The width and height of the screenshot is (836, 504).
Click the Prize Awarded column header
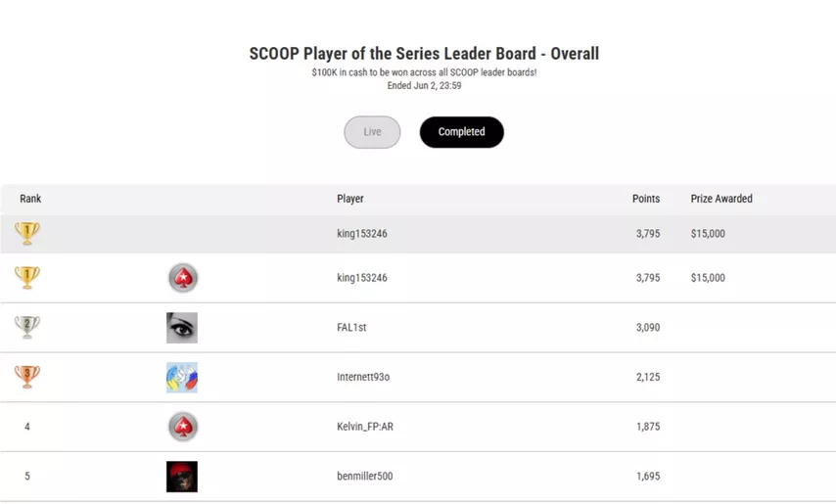point(721,199)
